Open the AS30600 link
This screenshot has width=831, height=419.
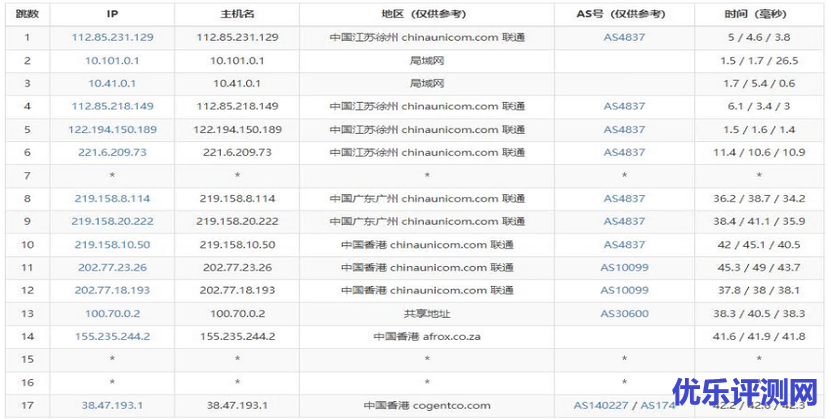point(624,313)
